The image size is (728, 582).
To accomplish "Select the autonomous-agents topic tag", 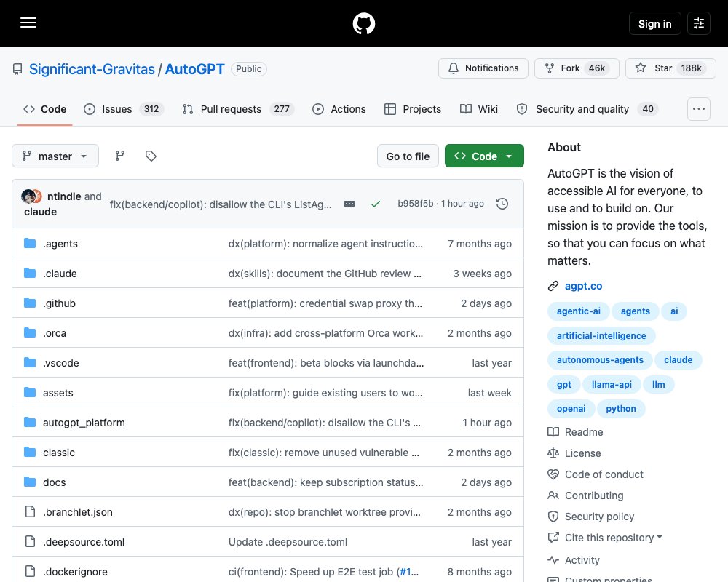I will [600, 360].
